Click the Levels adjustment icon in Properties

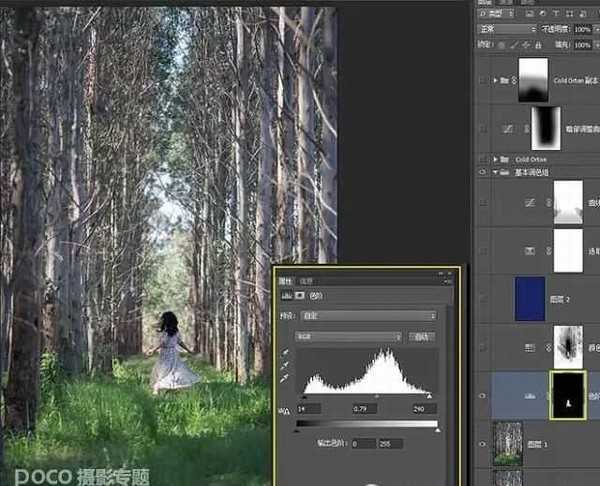pos(287,296)
